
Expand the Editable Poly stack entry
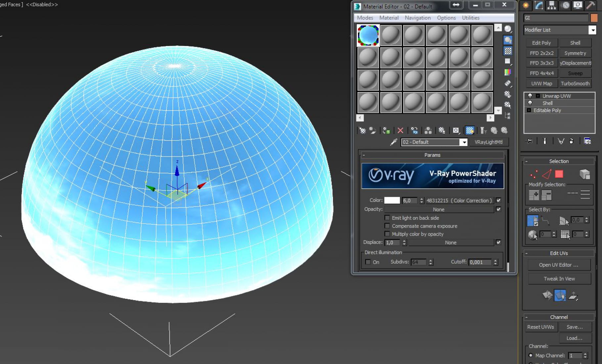529,110
